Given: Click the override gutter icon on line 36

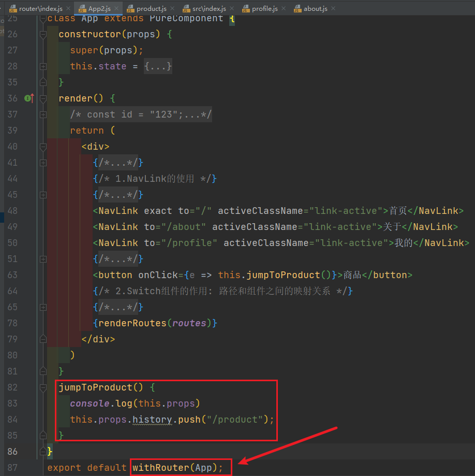Looking at the screenshot, I should (x=29, y=98).
